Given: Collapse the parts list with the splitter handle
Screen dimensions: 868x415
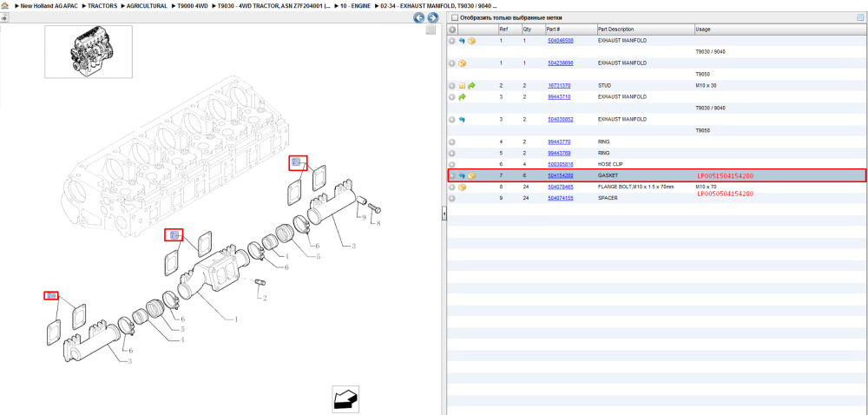Looking at the screenshot, I should 444,214.
